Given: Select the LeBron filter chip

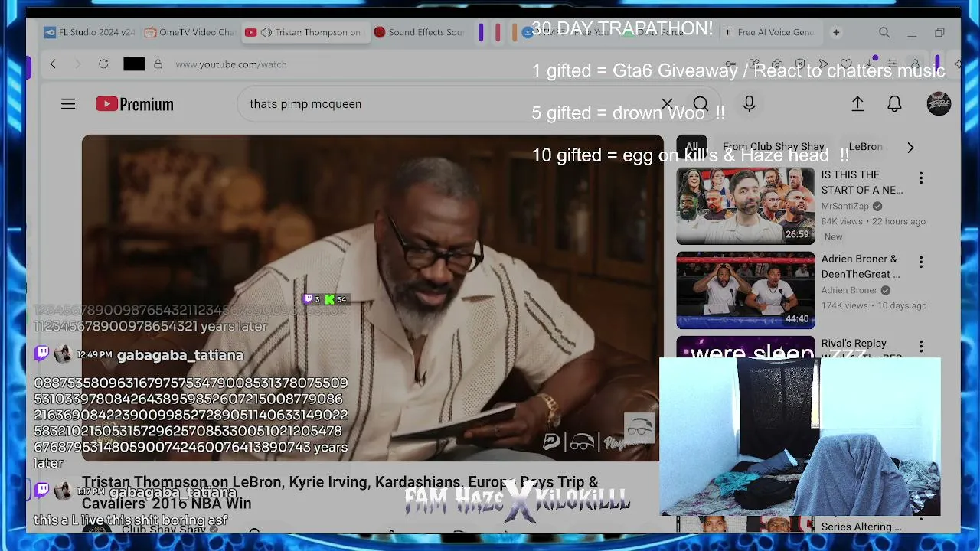Looking at the screenshot, I should coord(866,147).
